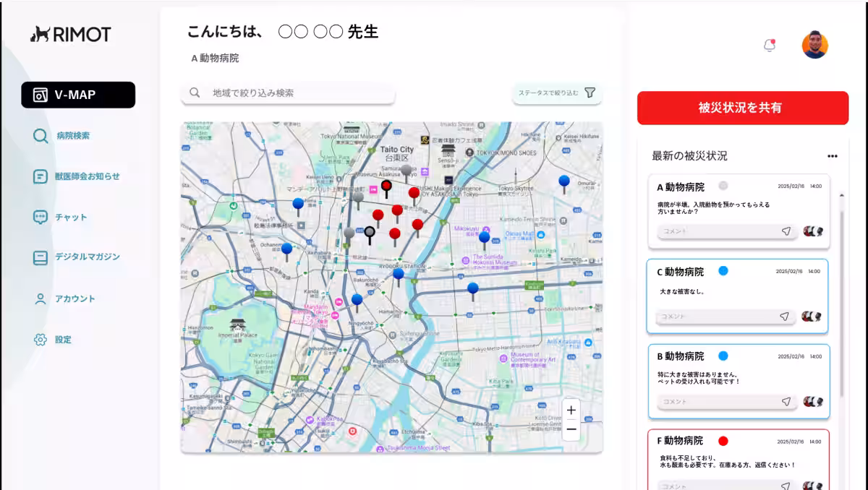Click the blue status dot on B 動物病院
The height and width of the screenshot is (490, 868).
pyautogui.click(x=723, y=356)
